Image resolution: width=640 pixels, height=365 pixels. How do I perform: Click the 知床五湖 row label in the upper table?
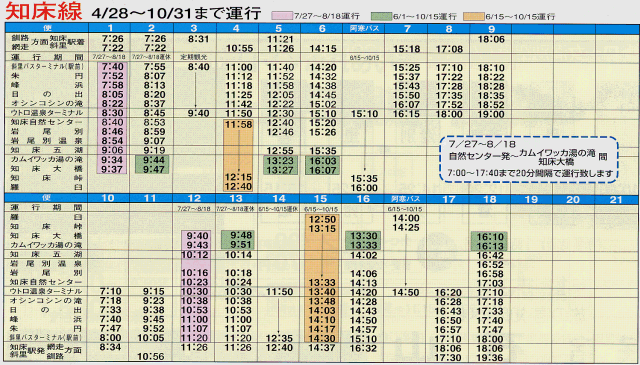[47, 149]
